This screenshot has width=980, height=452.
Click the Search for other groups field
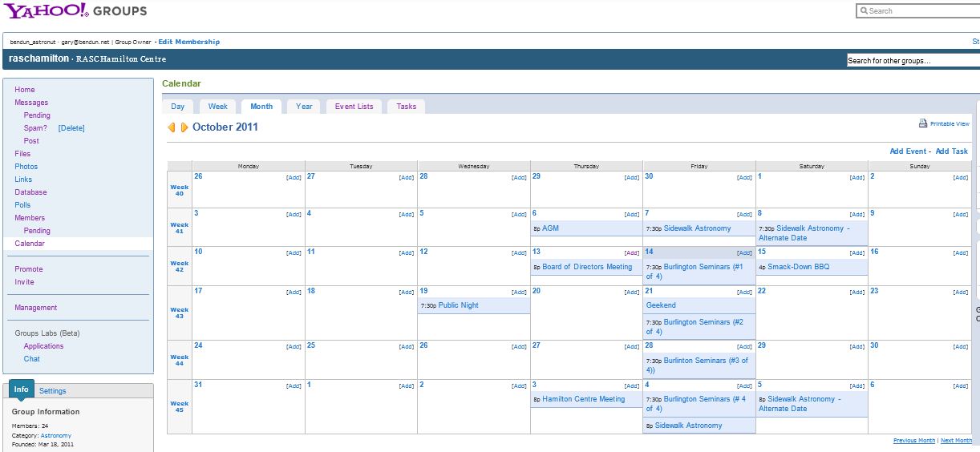(910, 61)
